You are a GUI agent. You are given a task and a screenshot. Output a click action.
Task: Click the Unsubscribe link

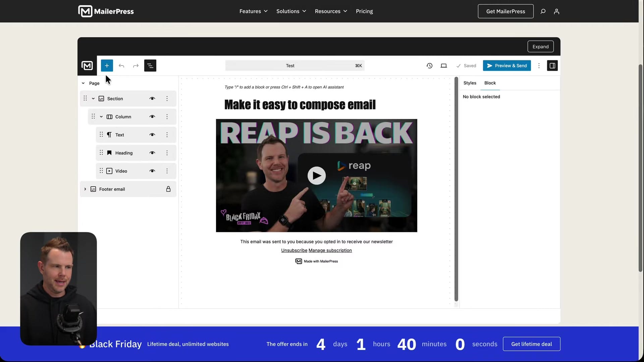coord(294,250)
